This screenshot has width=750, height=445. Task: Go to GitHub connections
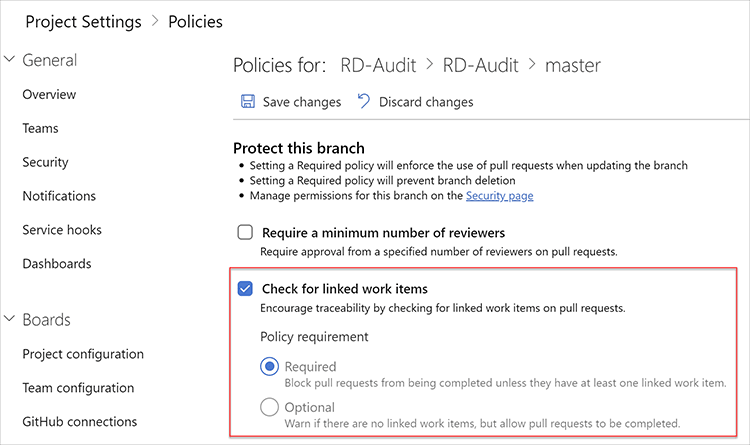click(x=79, y=422)
